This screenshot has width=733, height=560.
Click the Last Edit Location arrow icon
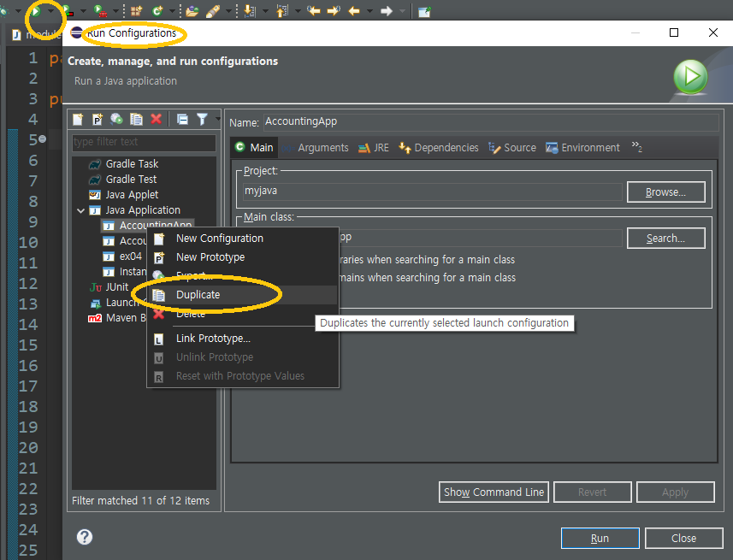point(313,11)
